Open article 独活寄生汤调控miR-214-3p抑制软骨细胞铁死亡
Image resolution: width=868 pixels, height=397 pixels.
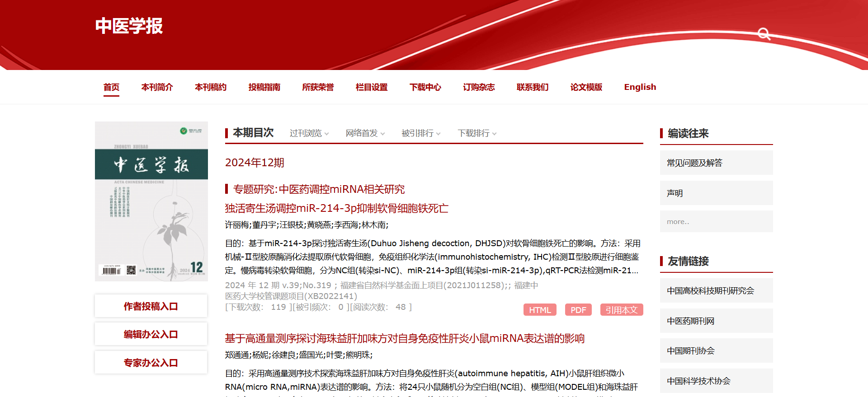click(336, 208)
